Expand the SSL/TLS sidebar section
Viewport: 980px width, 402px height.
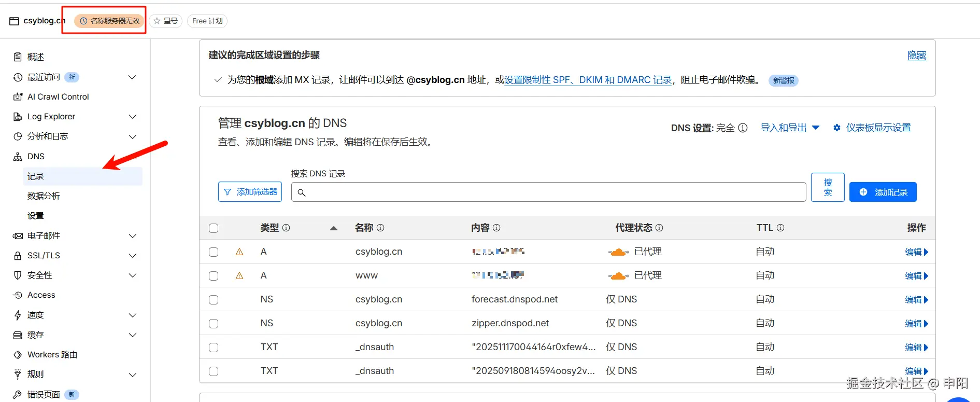[132, 256]
